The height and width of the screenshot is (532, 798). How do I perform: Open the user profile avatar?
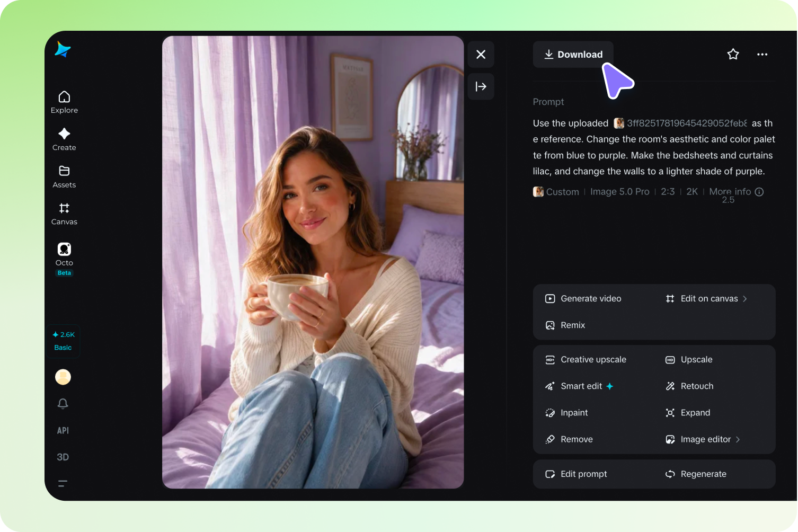63,377
